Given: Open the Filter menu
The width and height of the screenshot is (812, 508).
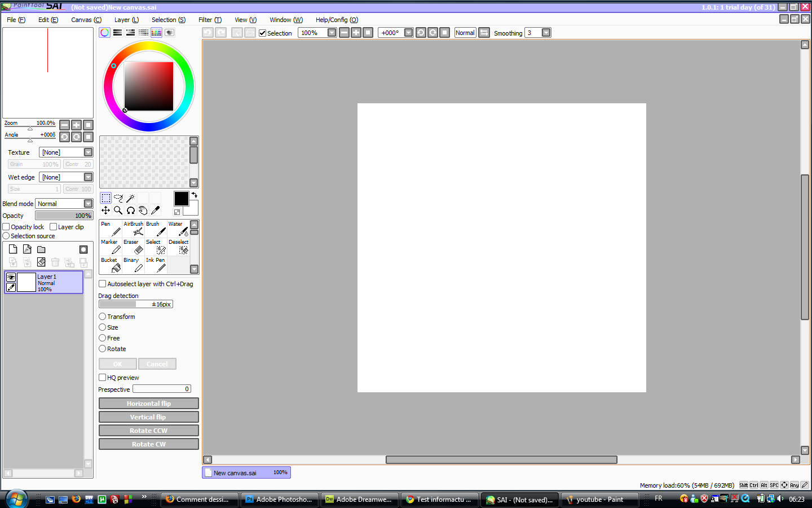Looking at the screenshot, I should click(209, 19).
